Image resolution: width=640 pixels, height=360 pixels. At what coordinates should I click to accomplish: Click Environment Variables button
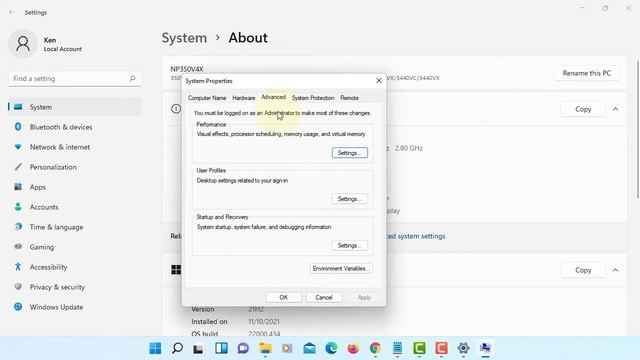click(341, 269)
